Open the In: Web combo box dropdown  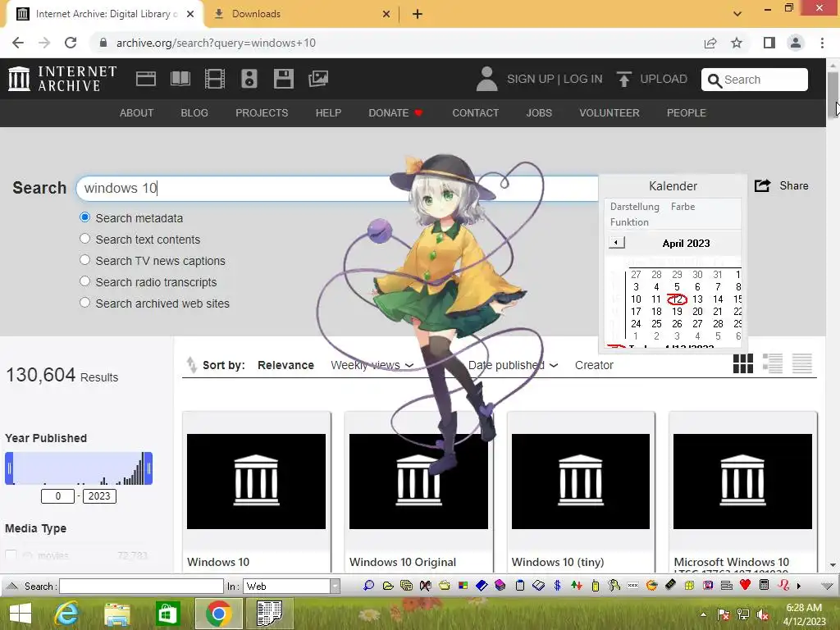tap(335, 586)
